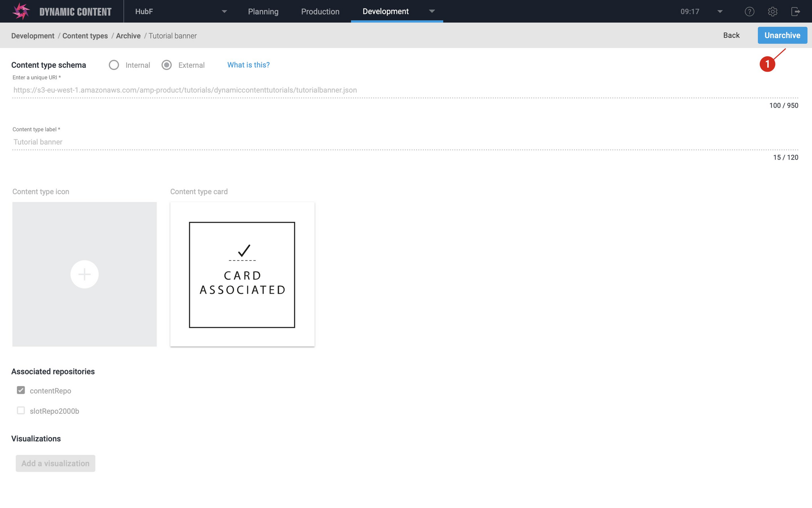
Task: Click the Card Associated thumbnail
Action: pyautogui.click(x=242, y=274)
